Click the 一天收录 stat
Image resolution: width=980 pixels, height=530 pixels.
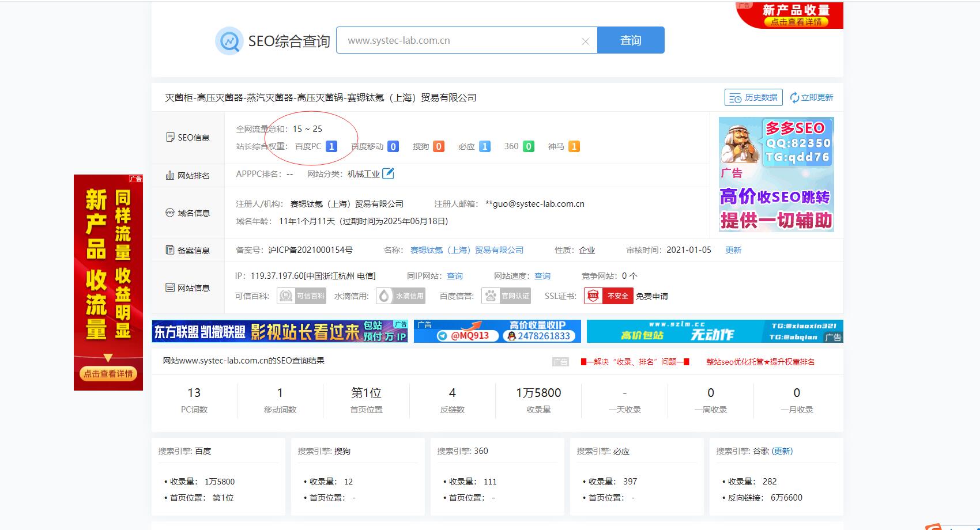(625, 400)
